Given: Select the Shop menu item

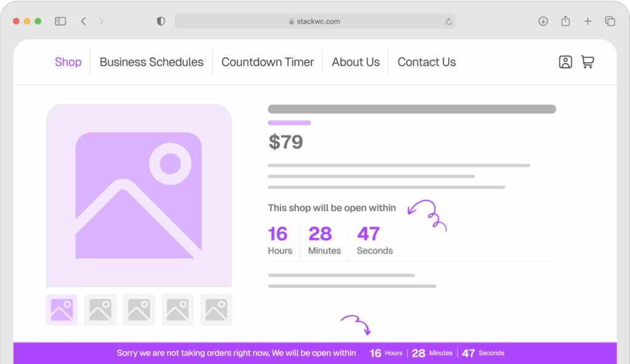Looking at the screenshot, I should point(68,61).
